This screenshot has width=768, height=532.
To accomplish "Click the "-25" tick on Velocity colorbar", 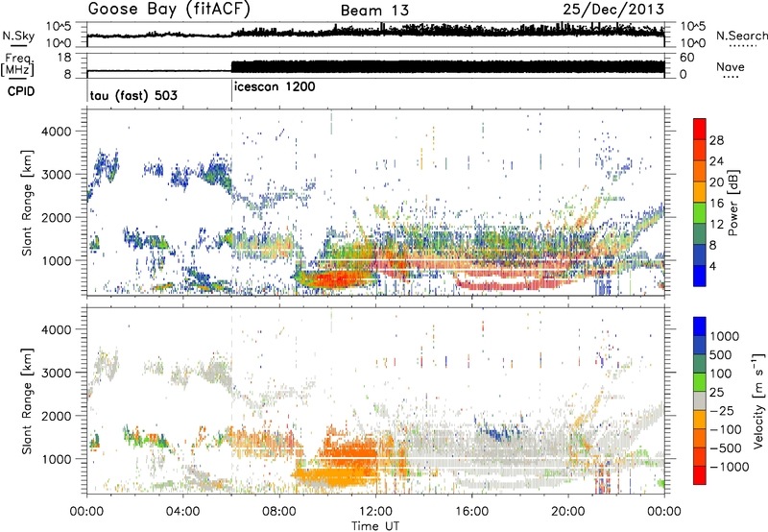I will tap(722, 410).
